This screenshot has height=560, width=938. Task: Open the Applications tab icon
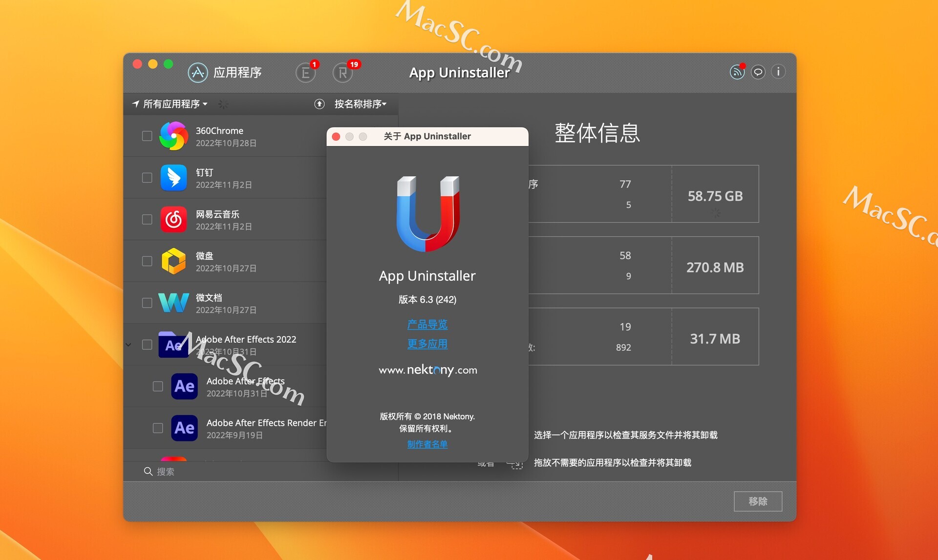198,73
